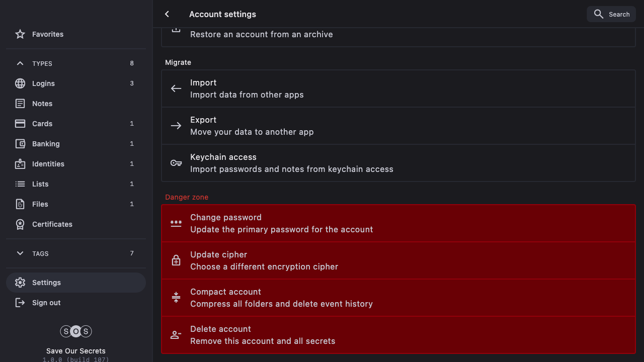Click the Update cipher lock icon

coord(176,260)
